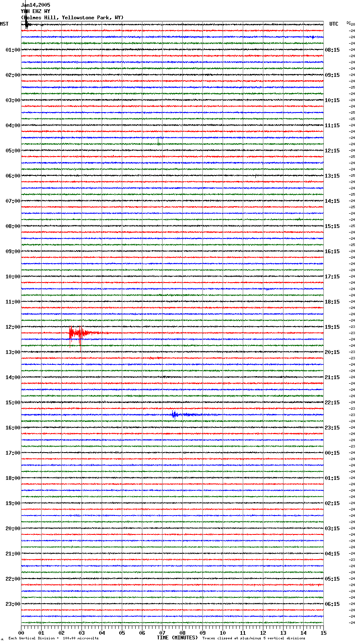This screenshot has height=644, width=357.
Task: Click the 12:00 MST hour label
Action: click(x=13, y=327)
